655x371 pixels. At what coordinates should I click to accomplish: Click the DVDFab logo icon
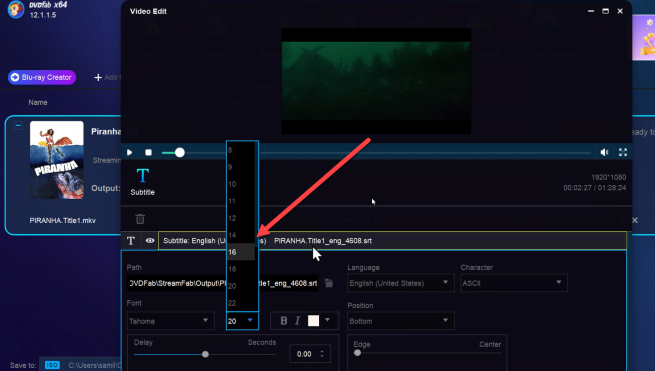(15, 9)
